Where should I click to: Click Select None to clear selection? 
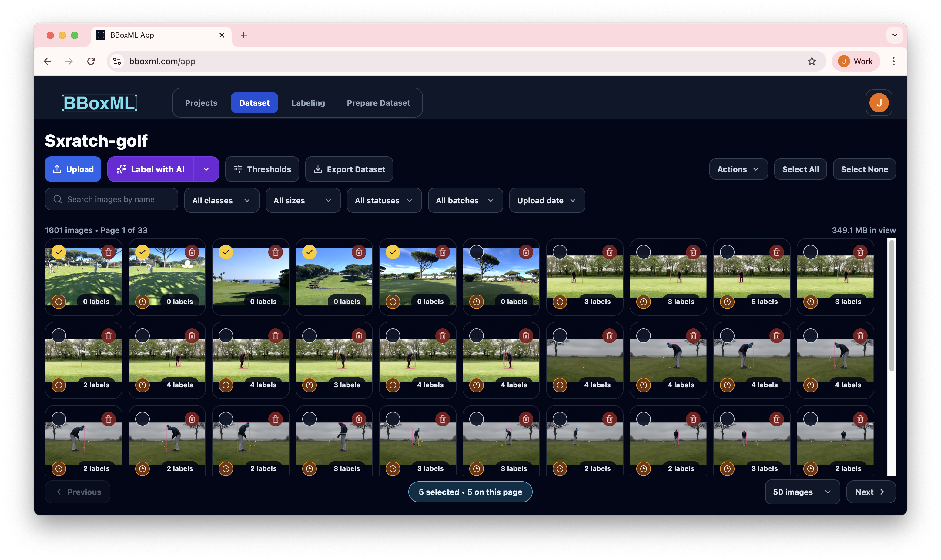[864, 169]
